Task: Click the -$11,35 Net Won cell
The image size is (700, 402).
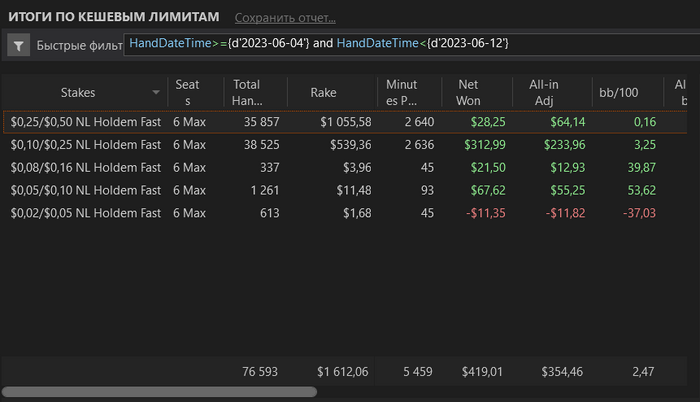Action: [486, 213]
